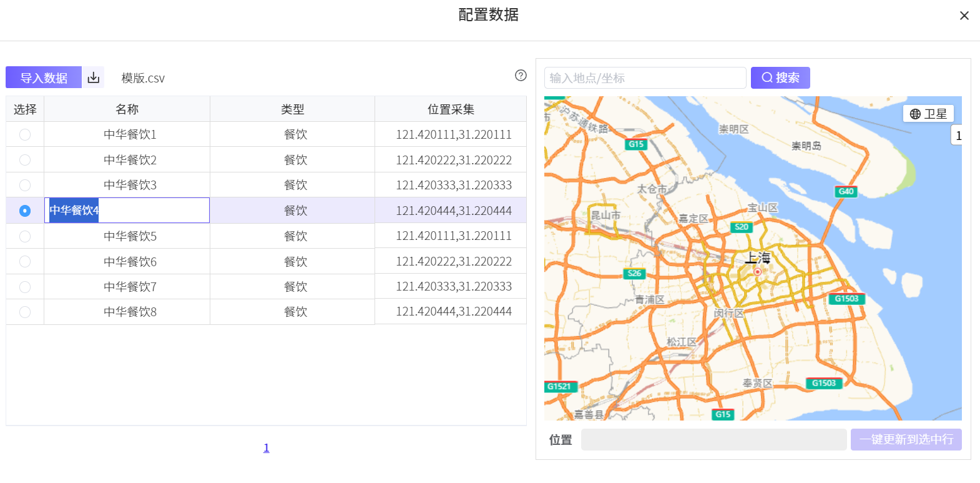The width and height of the screenshot is (980, 483).
Task: Switch map to 卫星 view
Action: [x=928, y=114]
